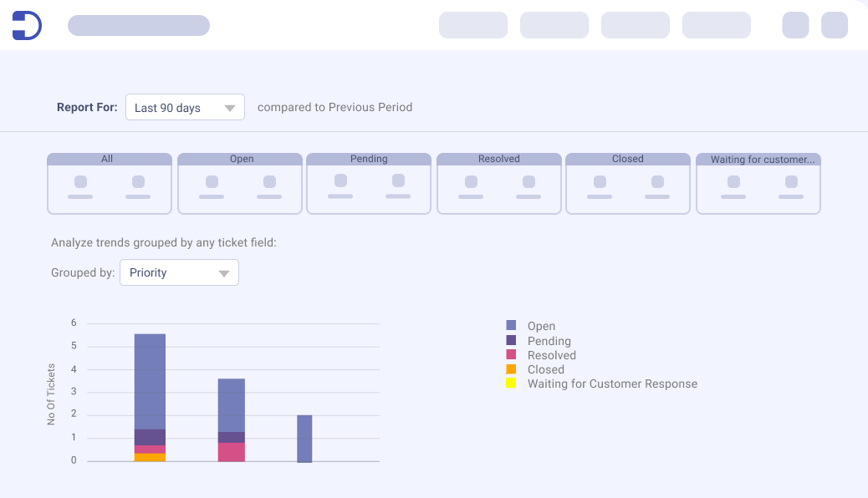Click yellow Waiting for Customer Response swatch
Image resolution: width=868 pixels, height=498 pixels.
[x=511, y=384]
